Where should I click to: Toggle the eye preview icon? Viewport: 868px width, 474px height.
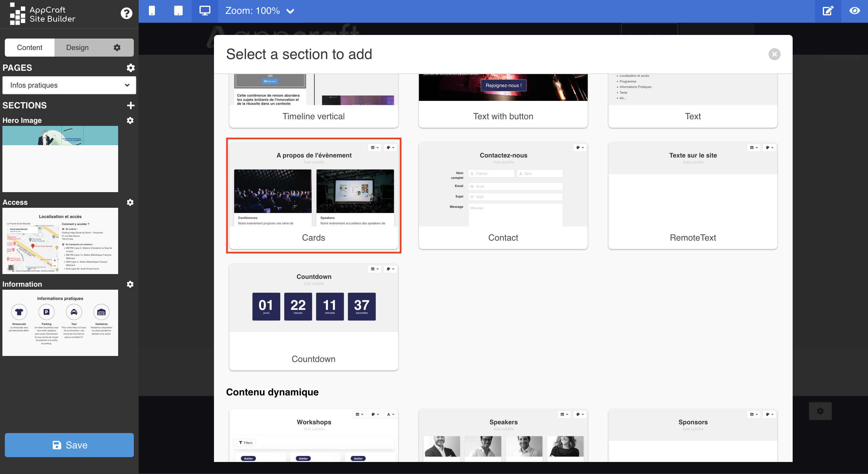point(854,11)
